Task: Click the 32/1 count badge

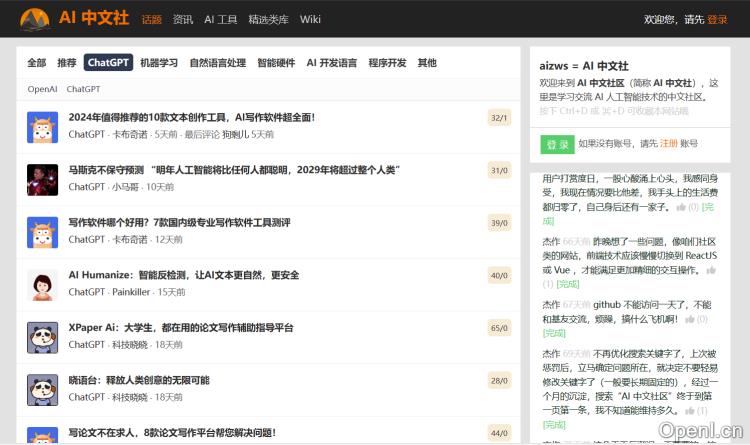Action: tap(499, 118)
